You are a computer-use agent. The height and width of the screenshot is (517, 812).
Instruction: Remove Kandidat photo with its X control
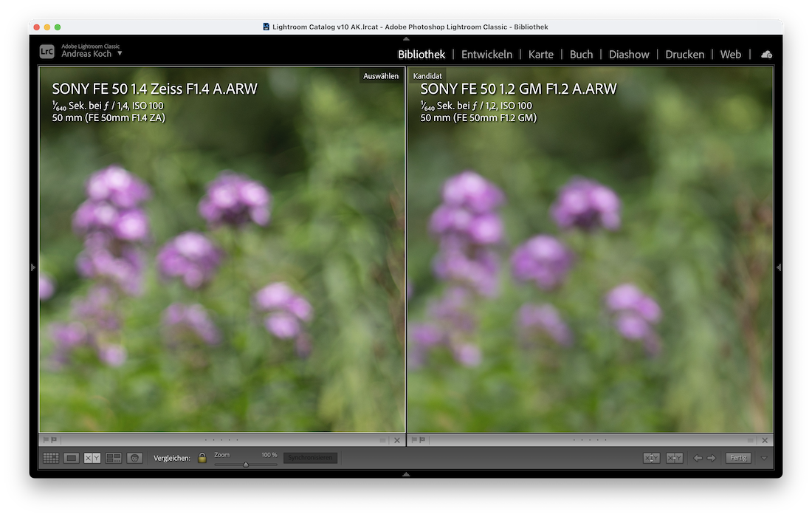[x=765, y=439]
